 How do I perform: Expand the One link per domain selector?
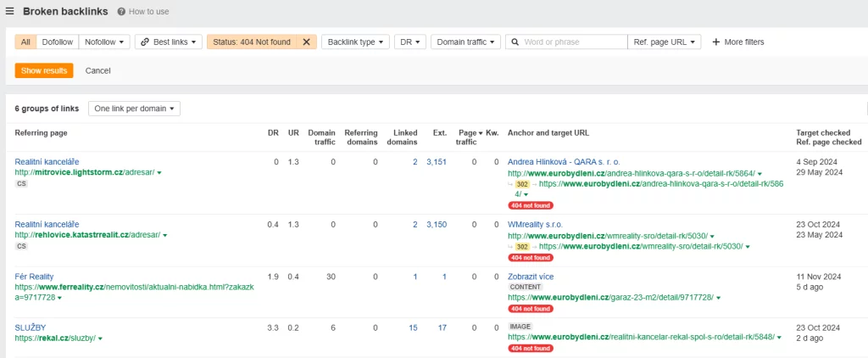(134, 109)
